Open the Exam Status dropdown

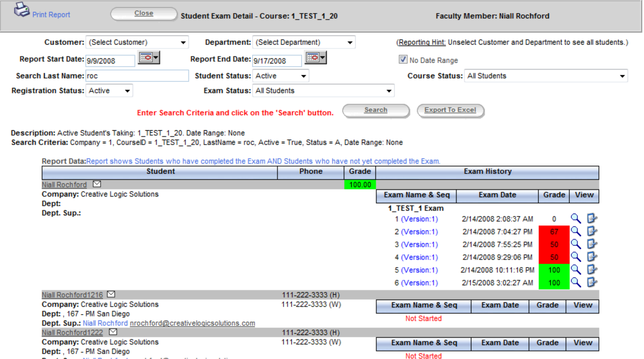click(323, 91)
